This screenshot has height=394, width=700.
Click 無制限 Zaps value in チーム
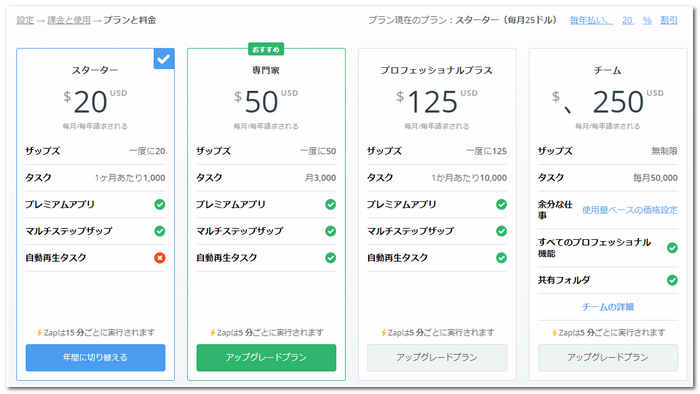pos(665,151)
